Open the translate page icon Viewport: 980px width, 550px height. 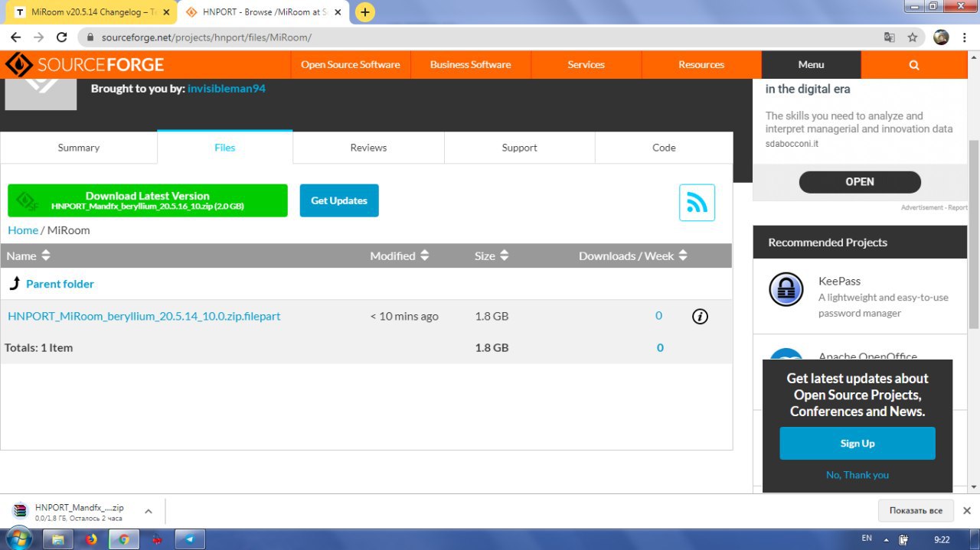(889, 37)
